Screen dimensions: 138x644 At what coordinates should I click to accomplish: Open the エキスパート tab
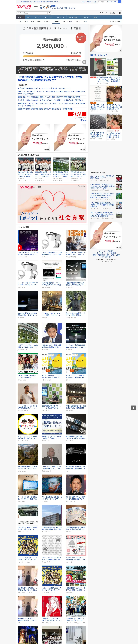point(48,17)
